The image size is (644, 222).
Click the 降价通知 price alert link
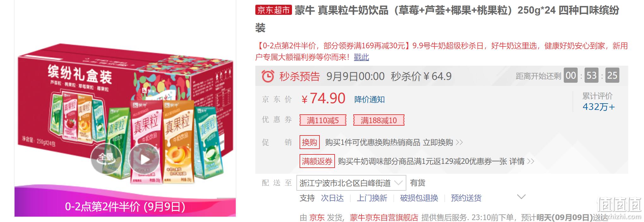click(369, 99)
